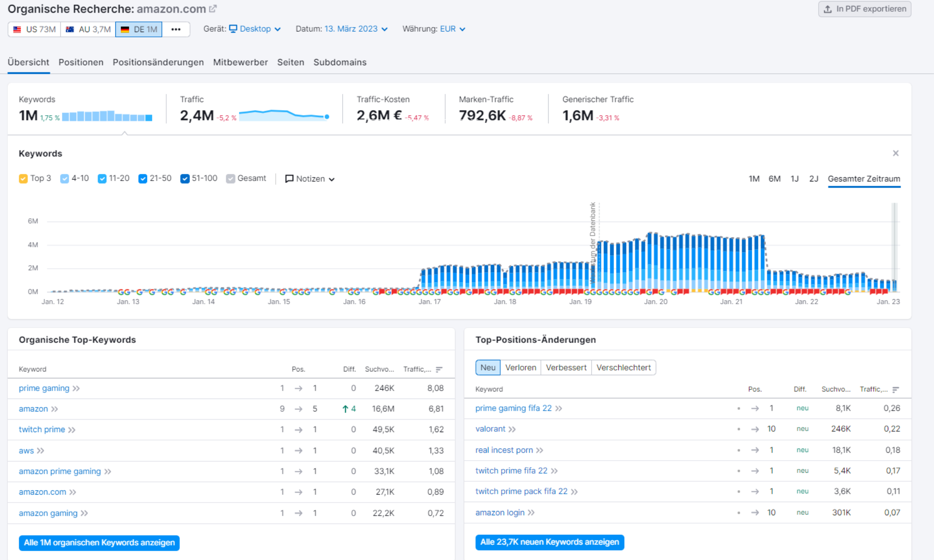
Task: Open double-chevron next to twitch prime pack fifa 22
Action: pyautogui.click(x=574, y=492)
